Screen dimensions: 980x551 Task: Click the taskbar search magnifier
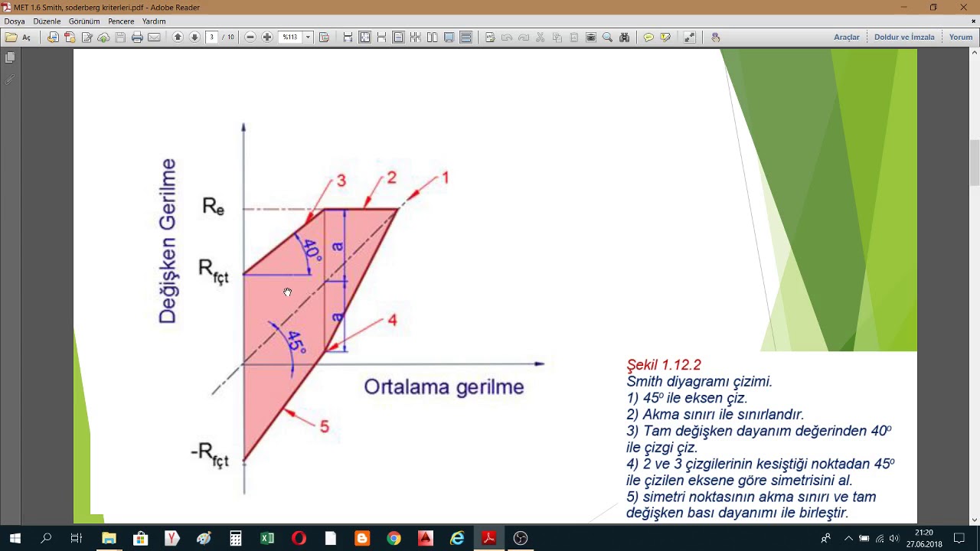(46, 539)
